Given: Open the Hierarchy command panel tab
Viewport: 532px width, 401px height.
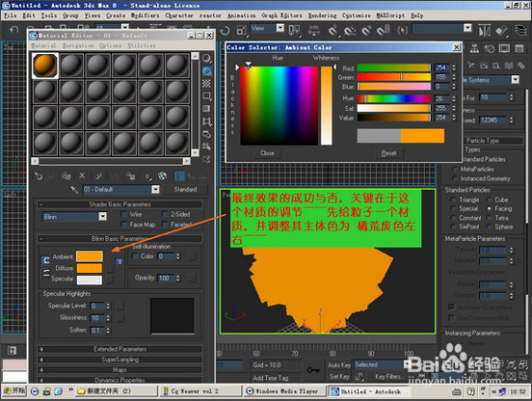Looking at the screenshot, I should point(474,49).
